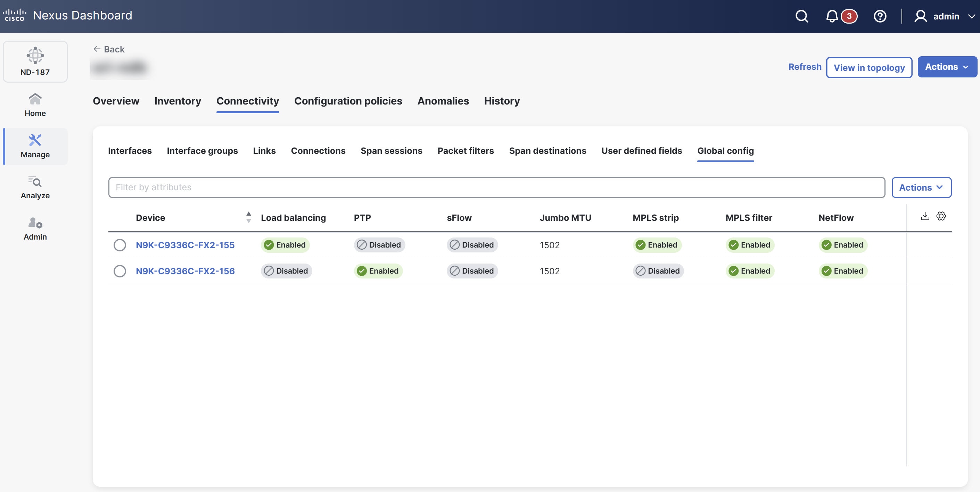Open the notifications bell icon
The width and height of the screenshot is (980, 492).
[x=832, y=16]
